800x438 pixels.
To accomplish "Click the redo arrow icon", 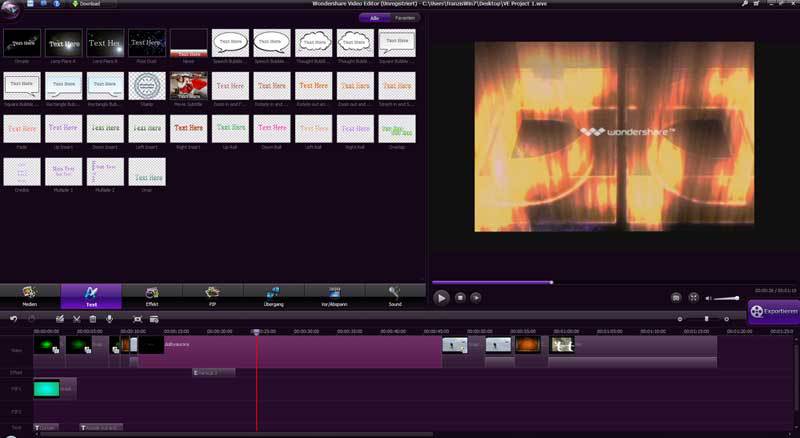I will 32,319.
